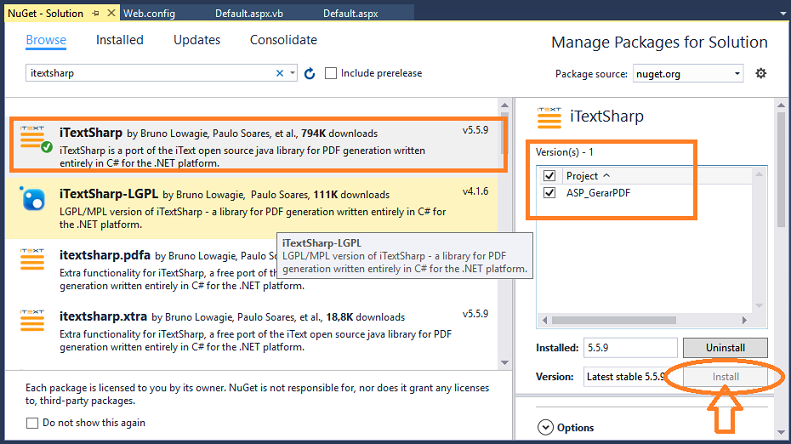Click the Install button
The height and width of the screenshot is (444, 791).
click(x=725, y=376)
